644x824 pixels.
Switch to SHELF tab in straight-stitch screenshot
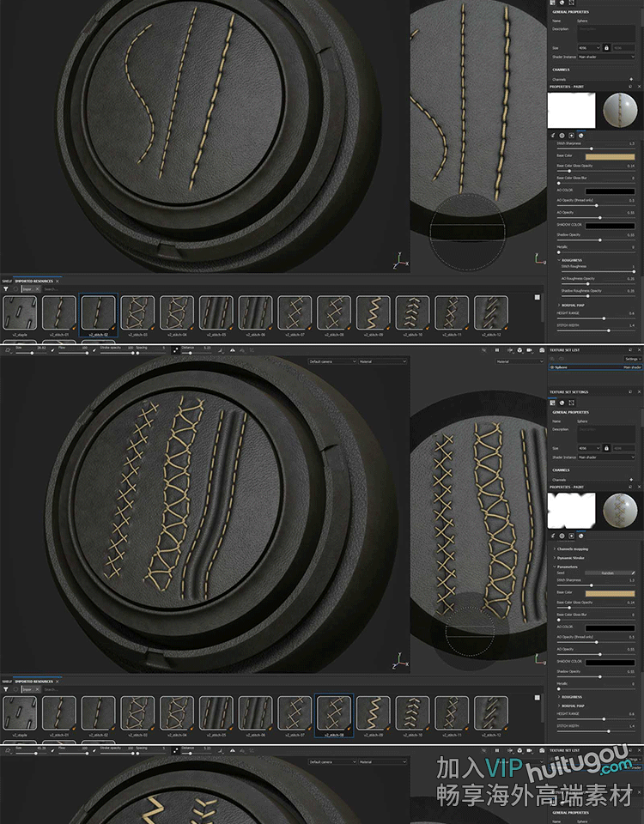[7, 282]
